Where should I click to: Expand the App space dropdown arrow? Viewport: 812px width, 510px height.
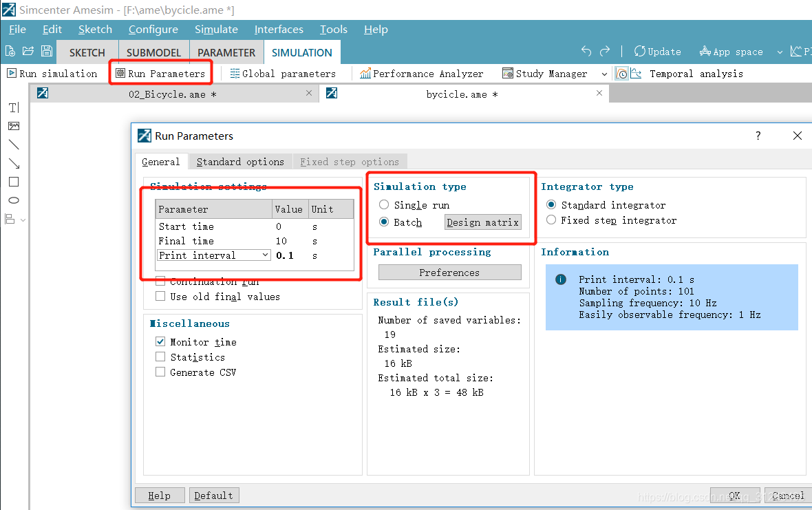pyautogui.click(x=780, y=52)
